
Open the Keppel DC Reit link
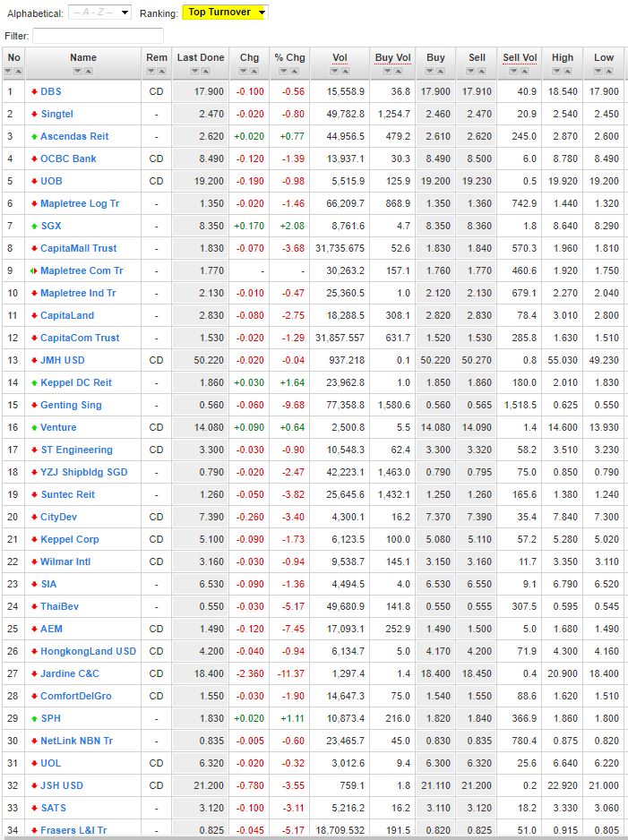click(76, 383)
